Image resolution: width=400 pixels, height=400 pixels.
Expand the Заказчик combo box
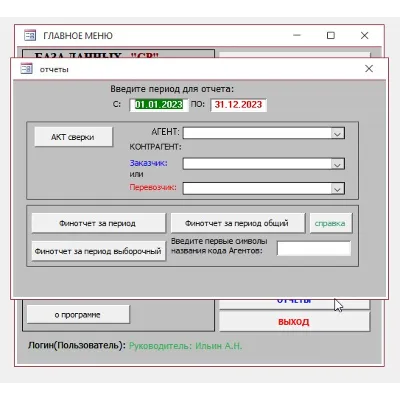click(x=337, y=164)
